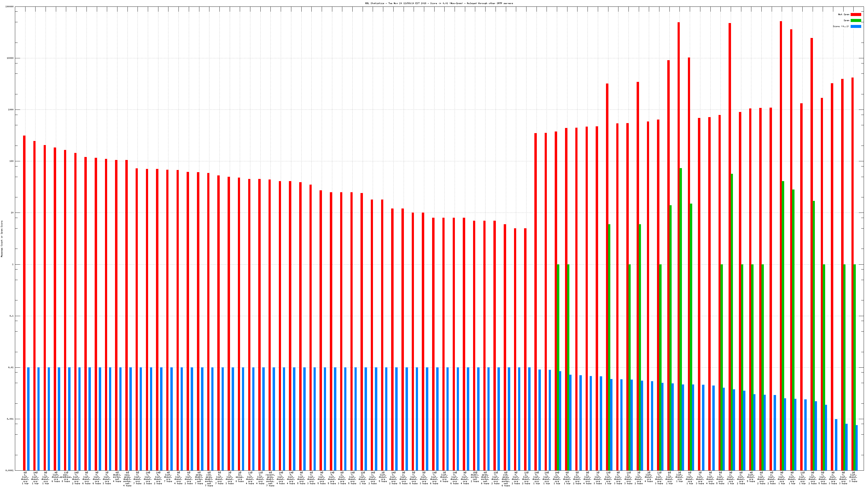
Task: Click the recent.spam.dnsbl.sorbs.net 7 hops label
Action: pyautogui.click(x=270, y=479)
